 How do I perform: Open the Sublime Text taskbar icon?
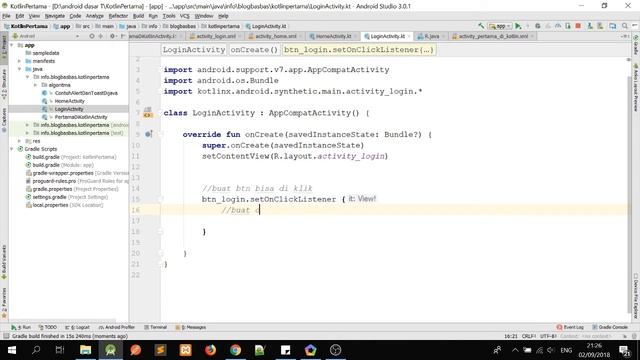pyautogui.click(x=160, y=350)
